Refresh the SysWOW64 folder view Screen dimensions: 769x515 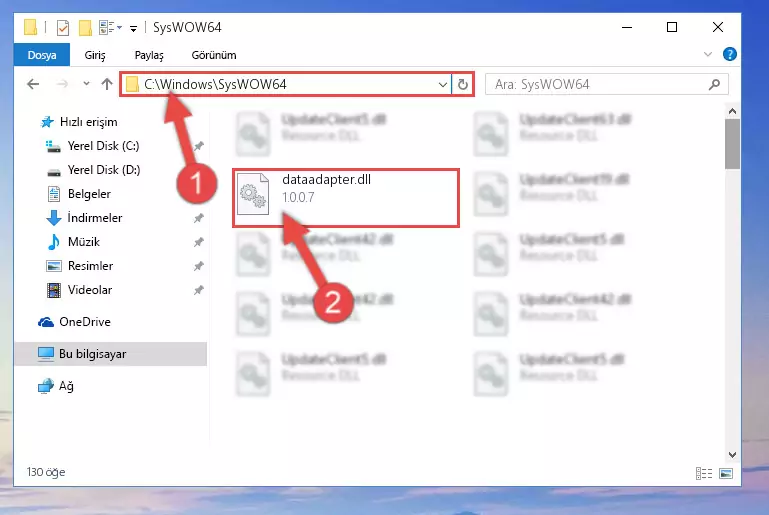point(462,84)
